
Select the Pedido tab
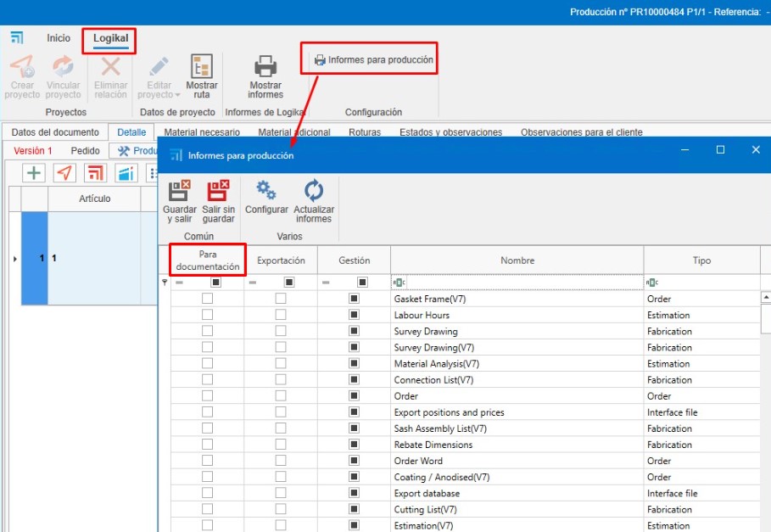pos(85,150)
